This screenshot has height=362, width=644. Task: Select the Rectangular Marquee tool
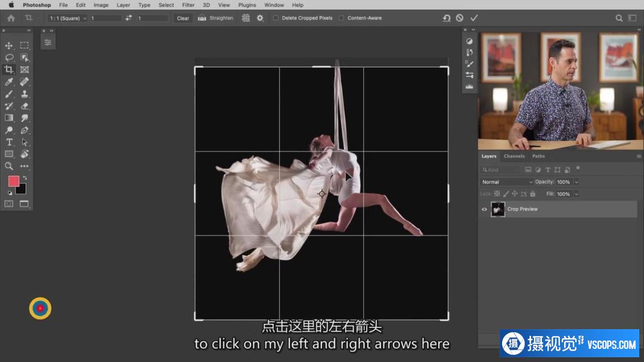(x=24, y=45)
